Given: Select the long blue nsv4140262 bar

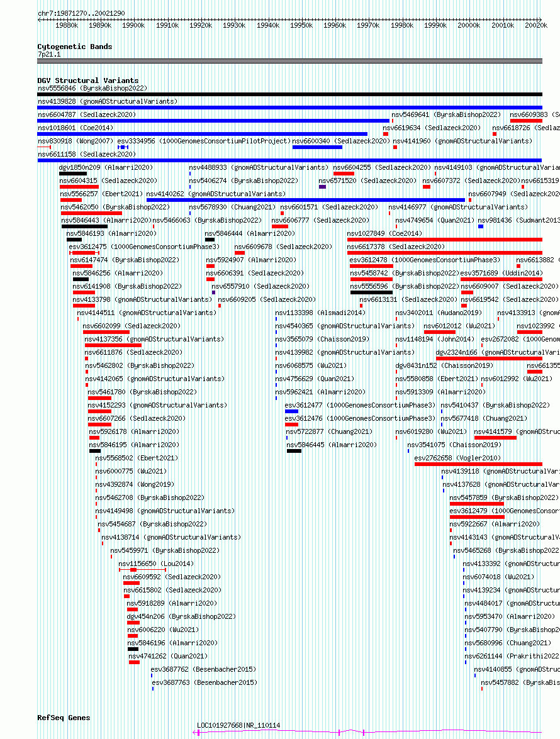Looking at the screenshot, I should (305, 200).
